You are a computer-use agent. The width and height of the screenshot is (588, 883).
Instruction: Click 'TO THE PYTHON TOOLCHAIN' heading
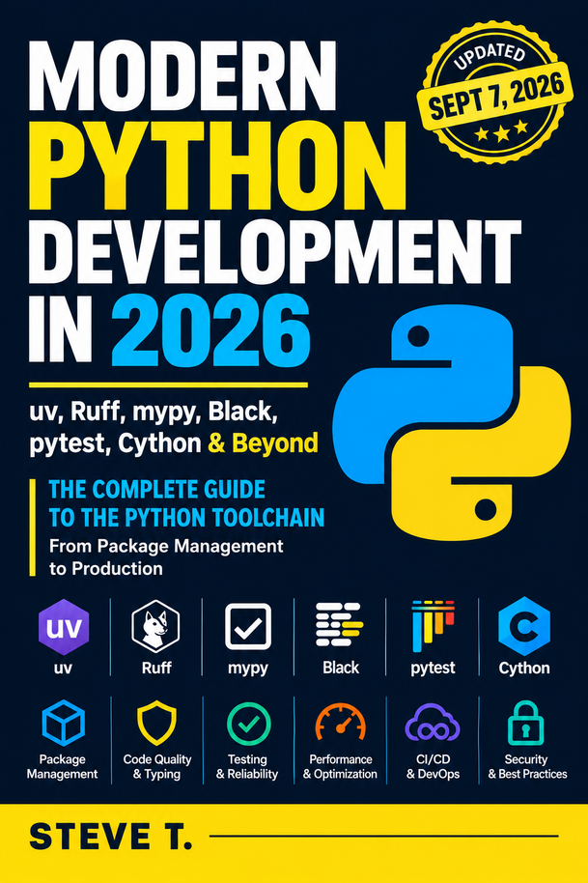pos(186,518)
